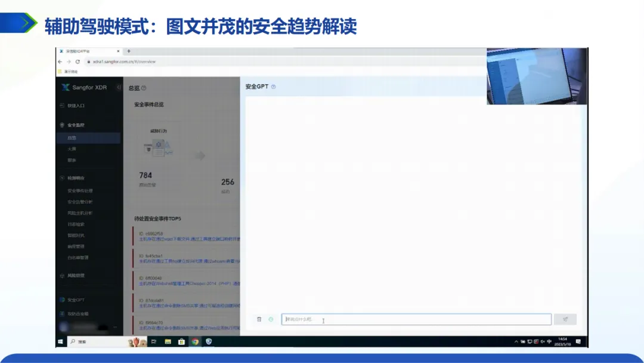The width and height of the screenshot is (644, 363).
Task: Click the webcam video thumbnail
Action: pos(537,76)
